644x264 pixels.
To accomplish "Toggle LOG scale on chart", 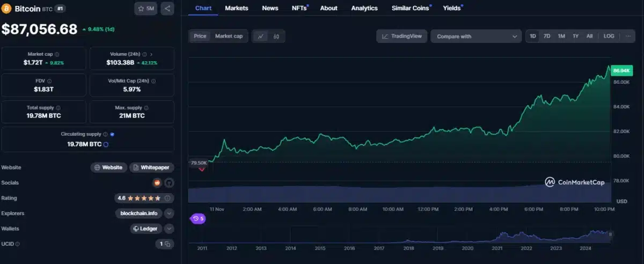I will click(x=609, y=36).
